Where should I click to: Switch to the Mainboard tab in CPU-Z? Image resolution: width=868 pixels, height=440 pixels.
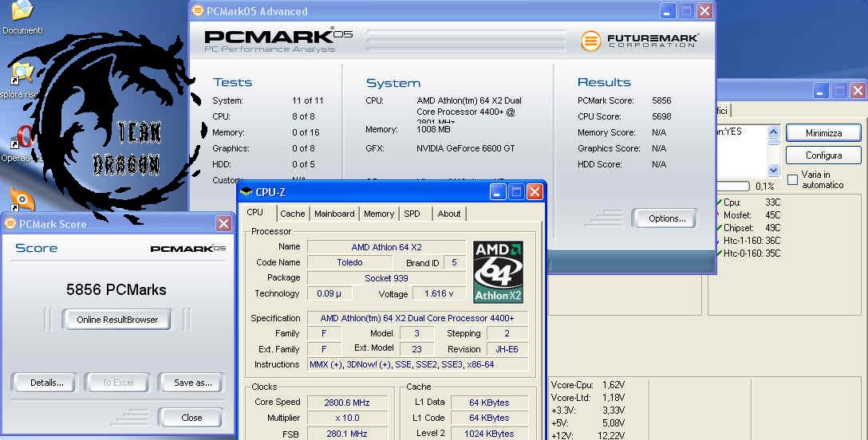click(334, 214)
